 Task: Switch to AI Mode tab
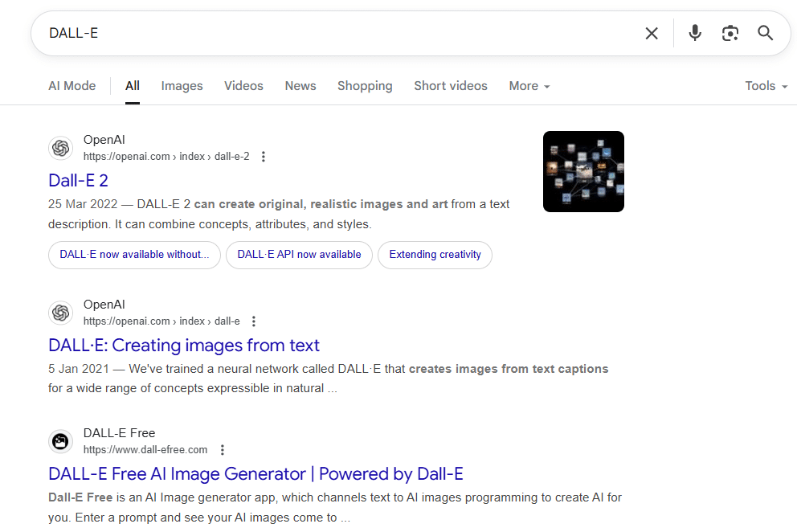72,86
